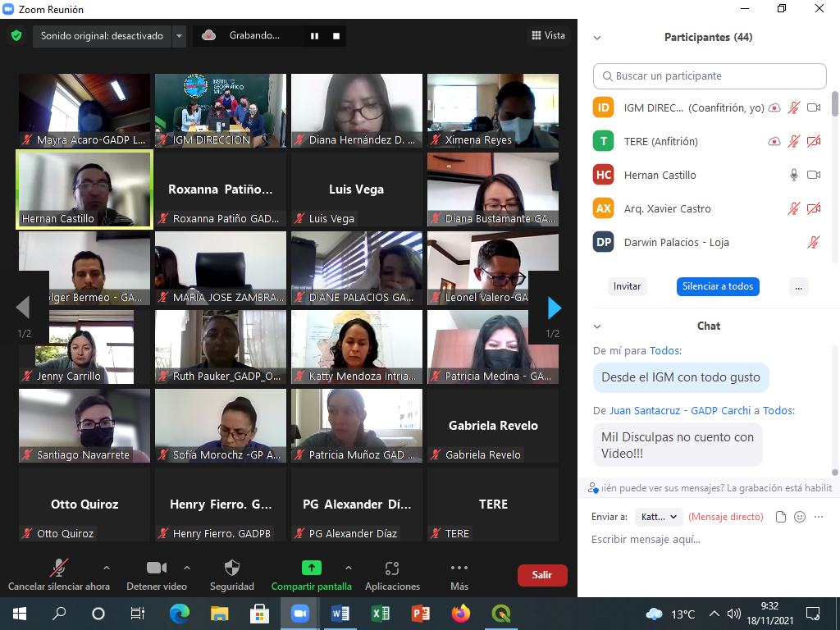Viewport: 840px width, 630px height.
Task: Click the red Salir button
Action: (541, 575)
